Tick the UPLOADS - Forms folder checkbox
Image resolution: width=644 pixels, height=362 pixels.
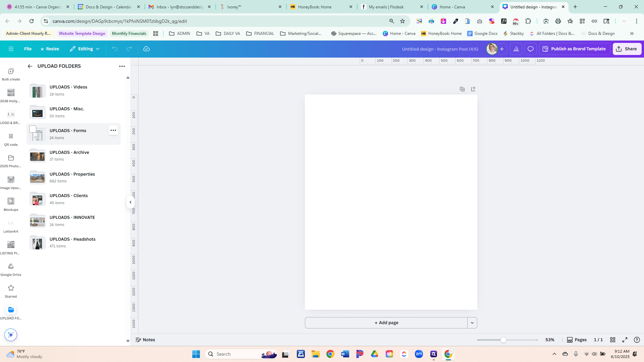point(33,129)
